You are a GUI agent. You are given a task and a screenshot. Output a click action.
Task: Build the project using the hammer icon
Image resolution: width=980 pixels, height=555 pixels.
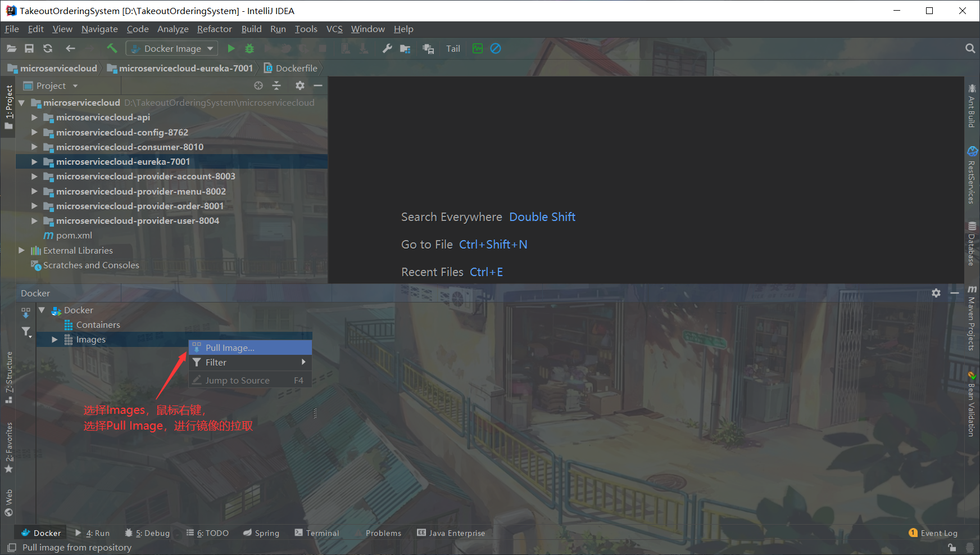[x=112, y=48]
